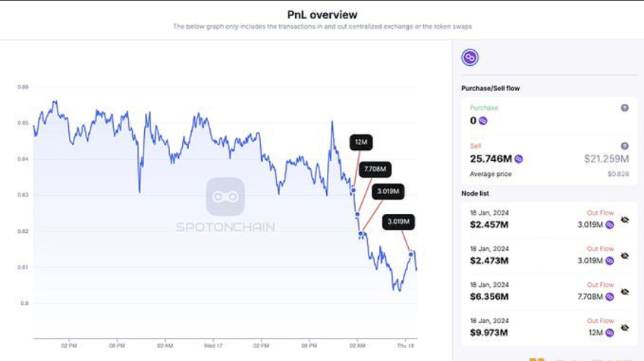Click the 7.708M chart marker label
This screenshot has width=644, height=361.
pyautogui.click(x=375, y=168)
